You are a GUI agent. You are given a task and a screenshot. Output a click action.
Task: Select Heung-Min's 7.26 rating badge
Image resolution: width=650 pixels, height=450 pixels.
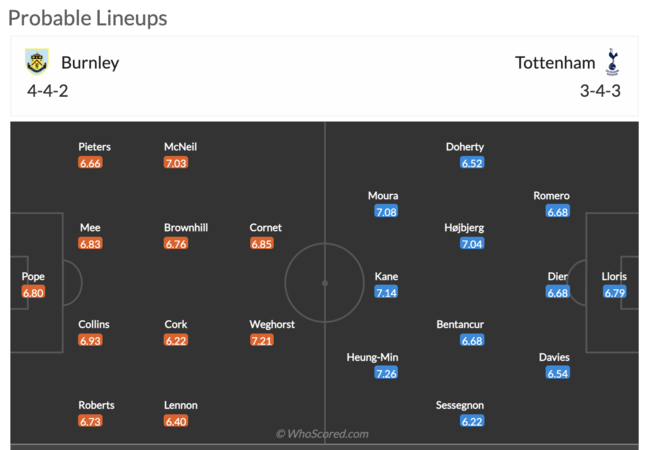(x=386, y=373)
